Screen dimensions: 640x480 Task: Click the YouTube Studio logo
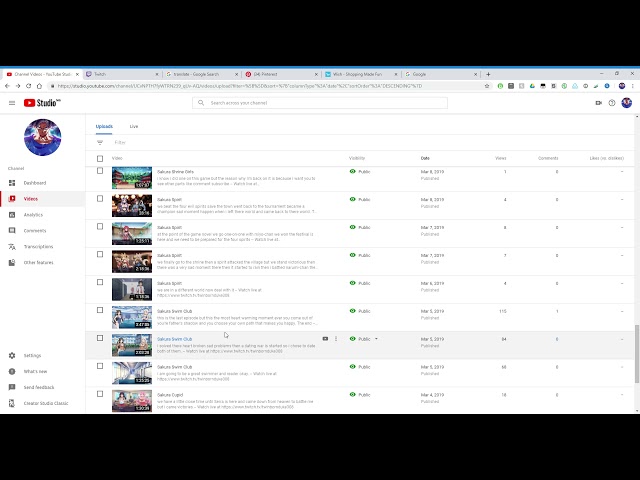tap(42, 103)
